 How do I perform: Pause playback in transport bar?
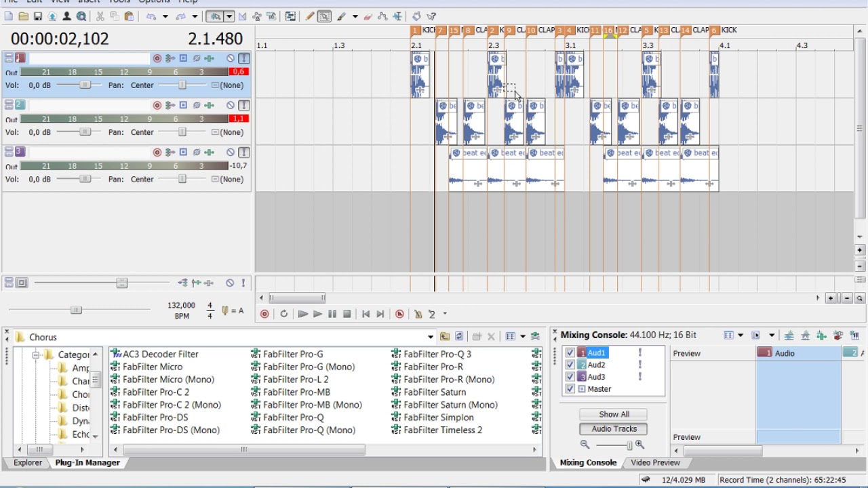click(x=332, y=314)
